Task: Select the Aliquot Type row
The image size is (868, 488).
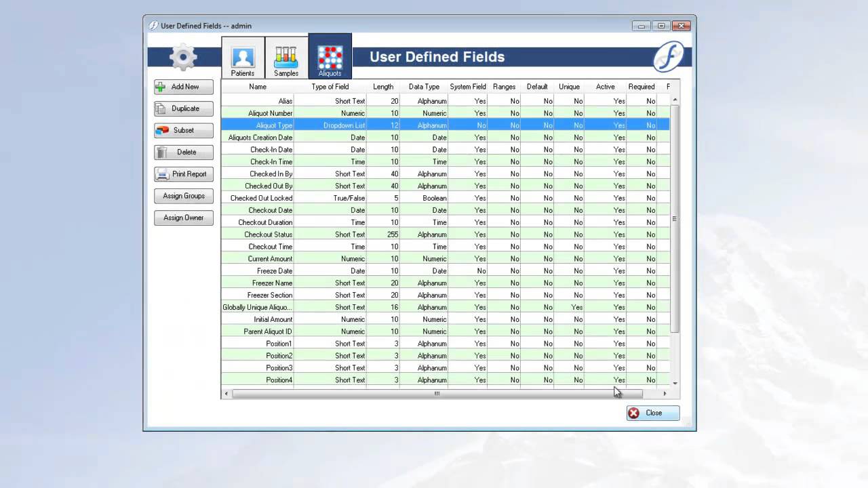Action: (x=446, y=125)
